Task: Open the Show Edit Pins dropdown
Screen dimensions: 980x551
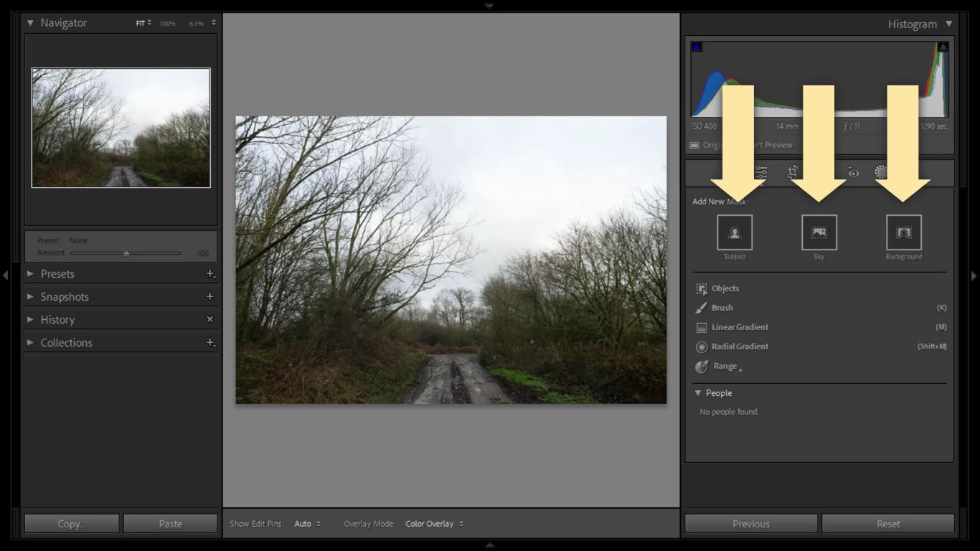Action: 307,524
